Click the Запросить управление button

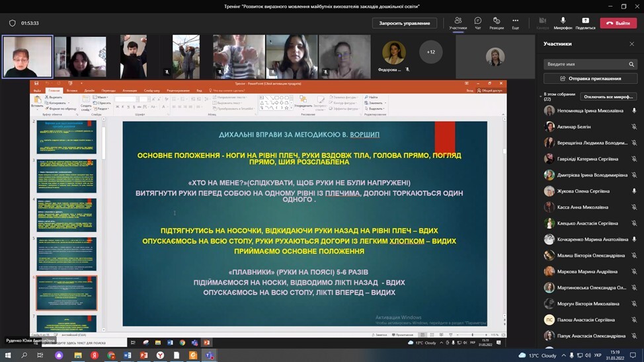(405, 23)
